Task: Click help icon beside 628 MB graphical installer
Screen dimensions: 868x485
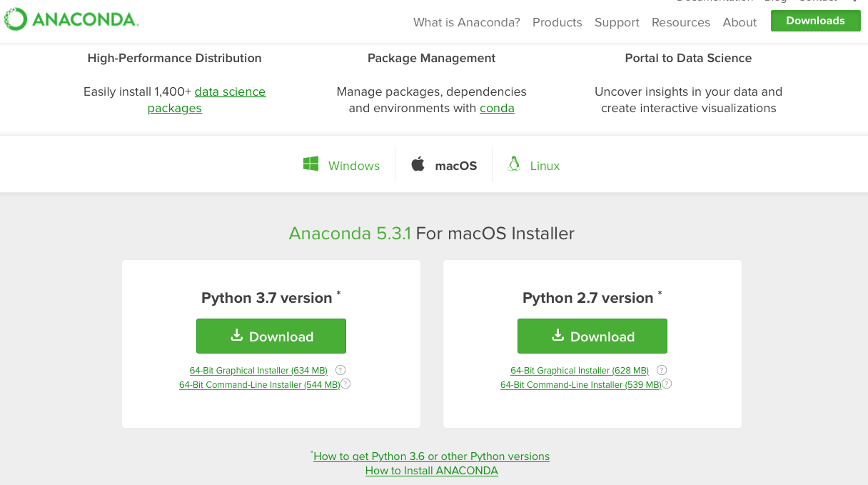Action: [662, 370]
